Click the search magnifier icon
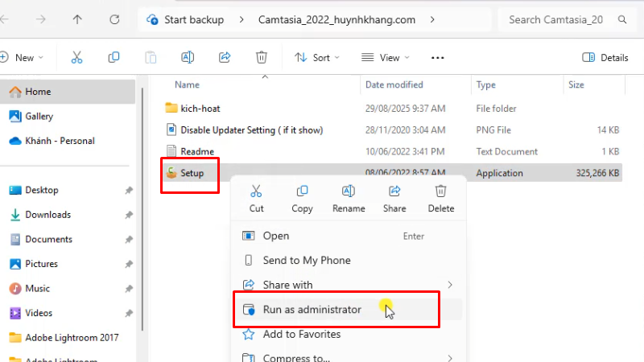Image resolution: width=644 pixels, height=362 pixels. [x=622, y=19]
